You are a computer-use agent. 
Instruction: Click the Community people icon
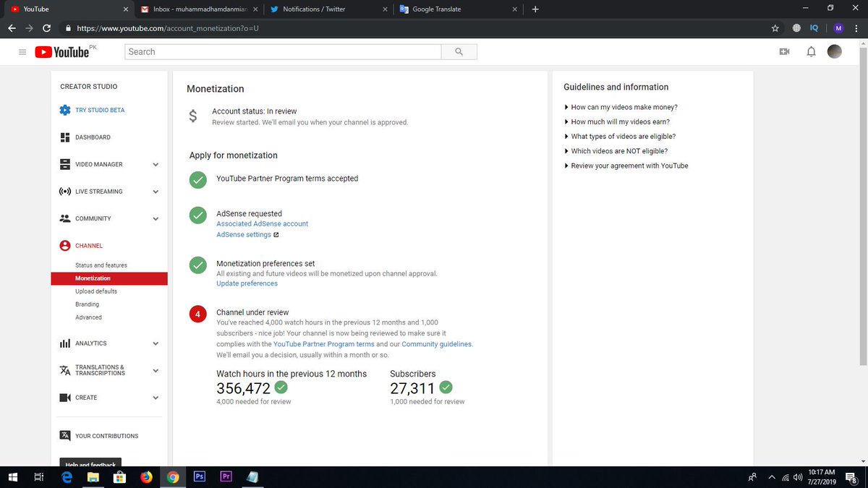tap(65, 218)
